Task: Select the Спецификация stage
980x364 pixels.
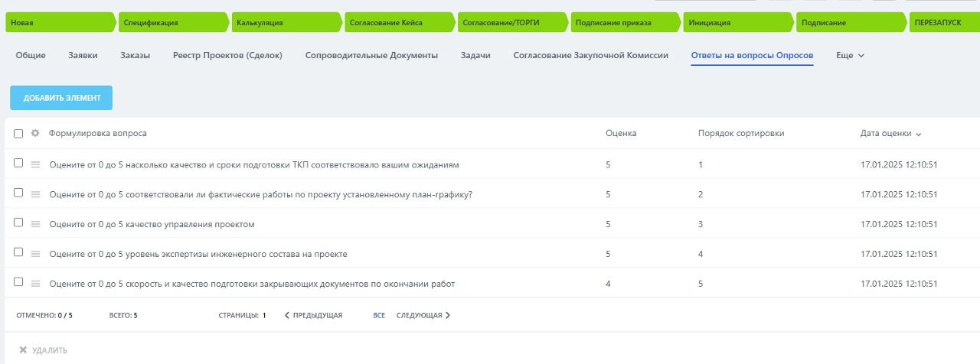Action: point(175,23)
